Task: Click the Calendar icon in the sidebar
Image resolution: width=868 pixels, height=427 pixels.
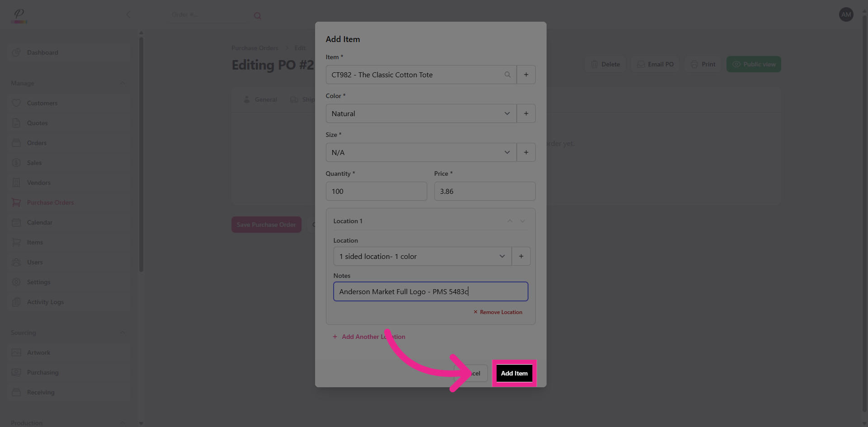Action: 16,222
